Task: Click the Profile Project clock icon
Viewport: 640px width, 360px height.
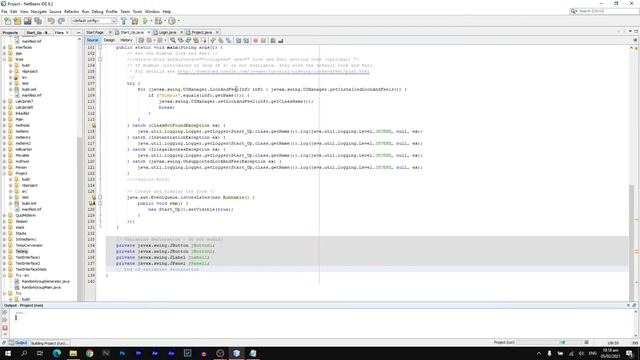Action: click(172, 21)
